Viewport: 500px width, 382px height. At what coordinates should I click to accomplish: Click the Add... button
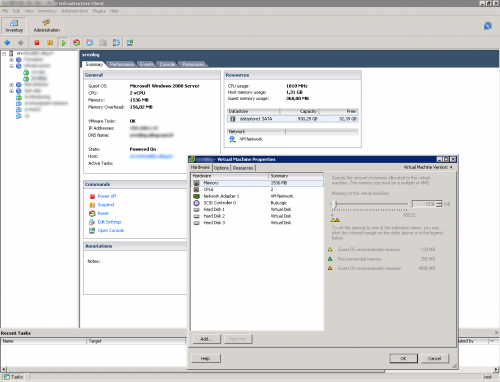[x=207, y=339]
